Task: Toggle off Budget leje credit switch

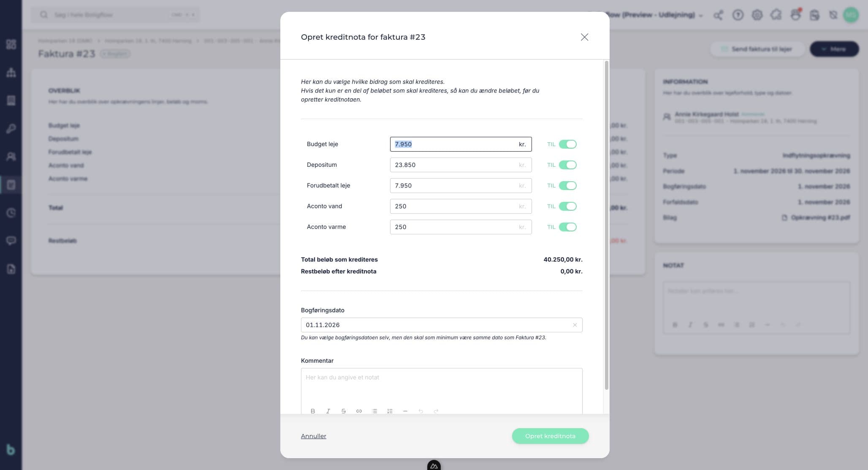Action: coord(567,144)
